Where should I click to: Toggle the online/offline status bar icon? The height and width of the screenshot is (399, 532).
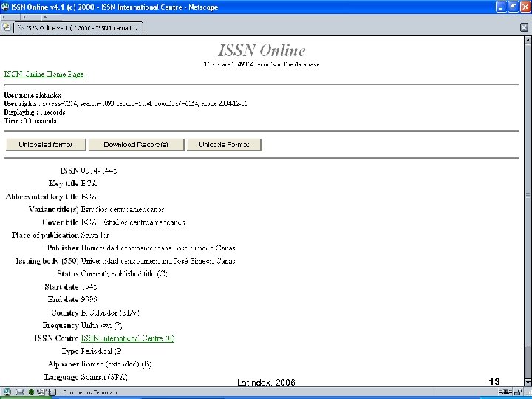click(505, 392)
